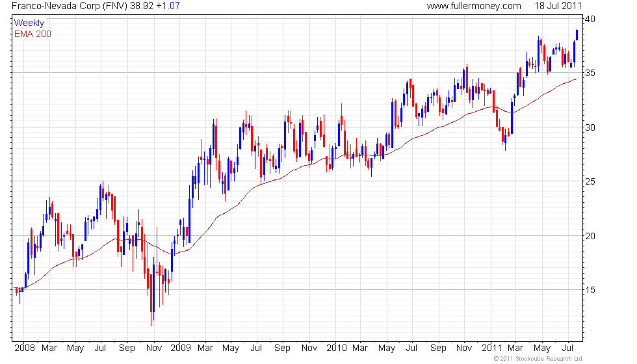This screenshot has height=364, width=637.
Task: Click the Weekly label
Action: [29, 23]
